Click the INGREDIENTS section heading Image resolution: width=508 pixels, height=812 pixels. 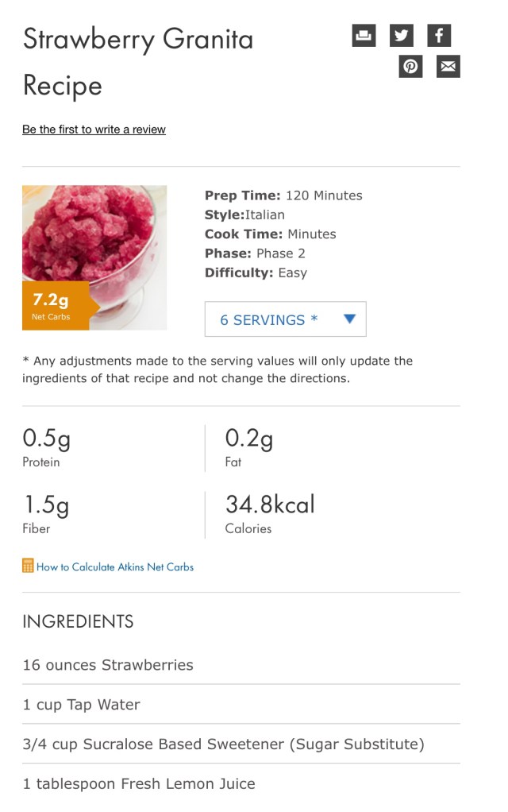coord(78,621)
